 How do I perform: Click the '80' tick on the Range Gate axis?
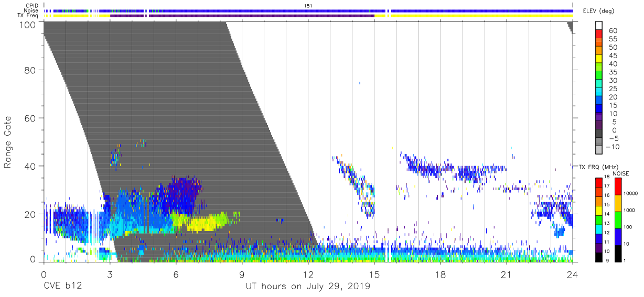pos(30,70)
